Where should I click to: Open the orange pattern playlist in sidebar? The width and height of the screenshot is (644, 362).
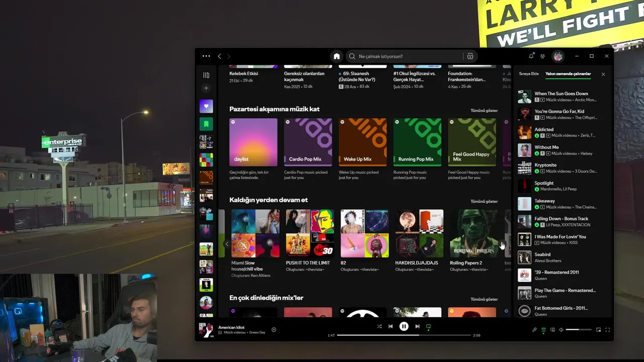(206, 177)
